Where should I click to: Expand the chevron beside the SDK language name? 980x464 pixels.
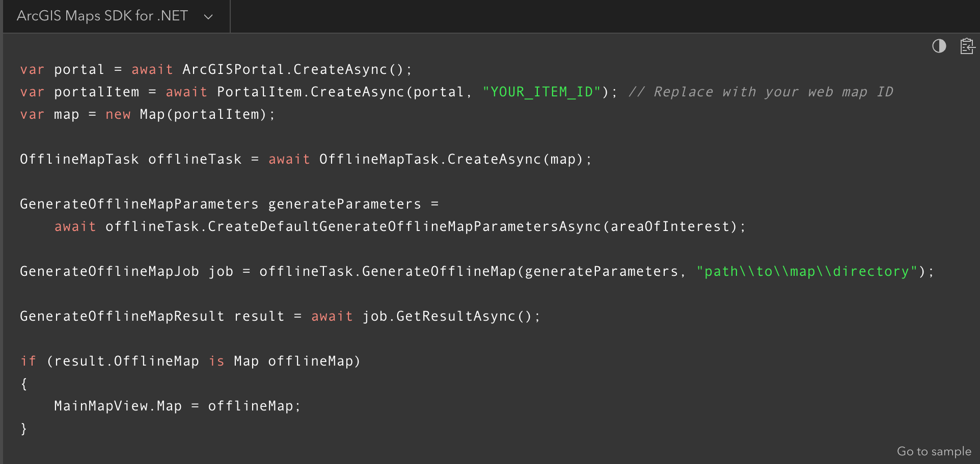tap(208, 17)
